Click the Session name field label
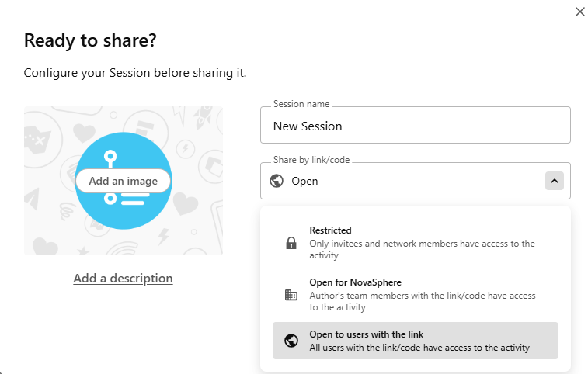 (301, 104)
